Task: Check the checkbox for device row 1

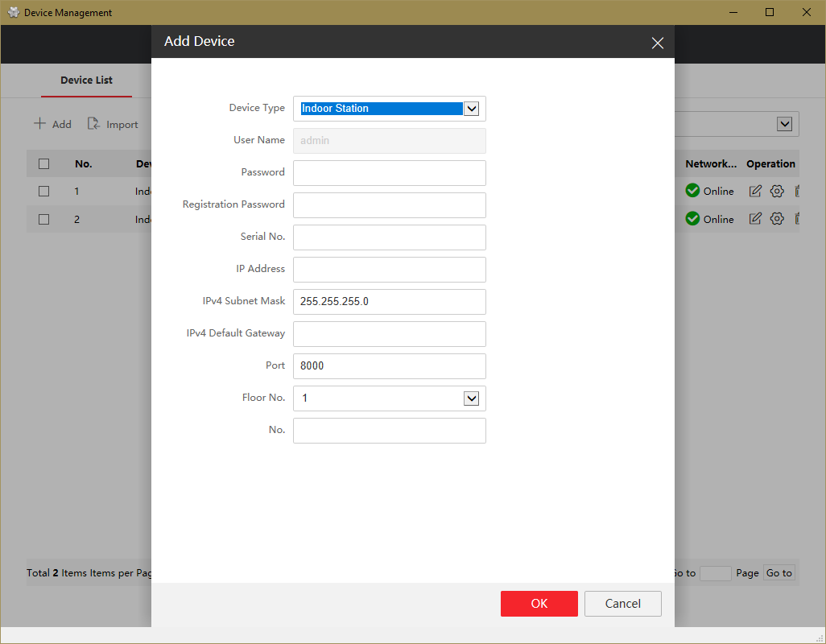Action: (43, 191)
